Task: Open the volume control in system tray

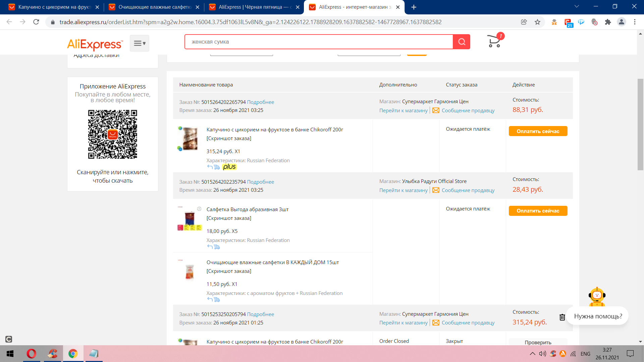Action: [x=542, y=354]
